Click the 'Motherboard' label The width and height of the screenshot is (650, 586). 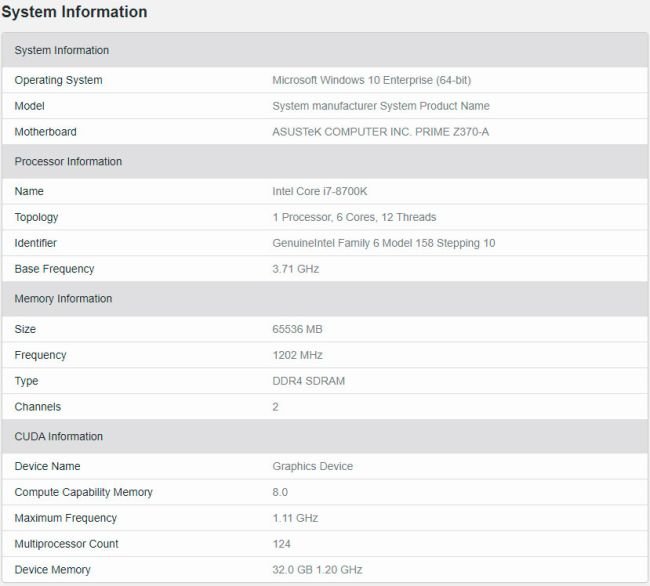(x=46, y=132)
